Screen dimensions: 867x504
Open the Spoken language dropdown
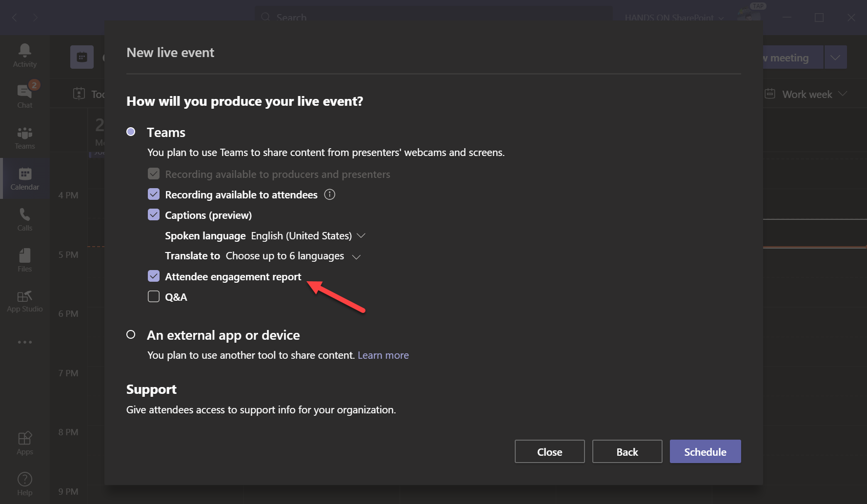click(x=361, y=235)
